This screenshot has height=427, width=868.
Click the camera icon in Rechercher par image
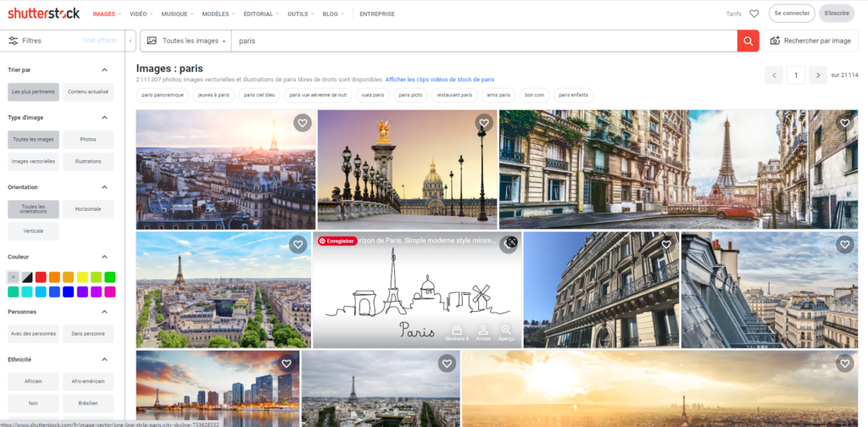pos(775,41)
